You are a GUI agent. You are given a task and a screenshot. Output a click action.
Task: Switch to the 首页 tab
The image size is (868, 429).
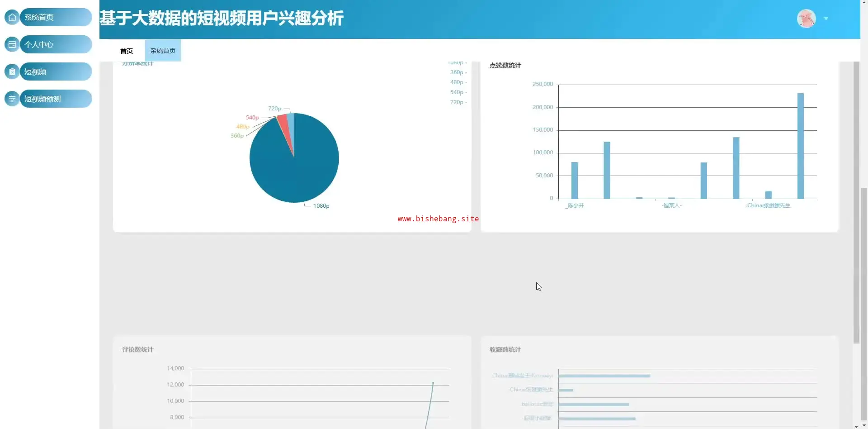[127, 51]
